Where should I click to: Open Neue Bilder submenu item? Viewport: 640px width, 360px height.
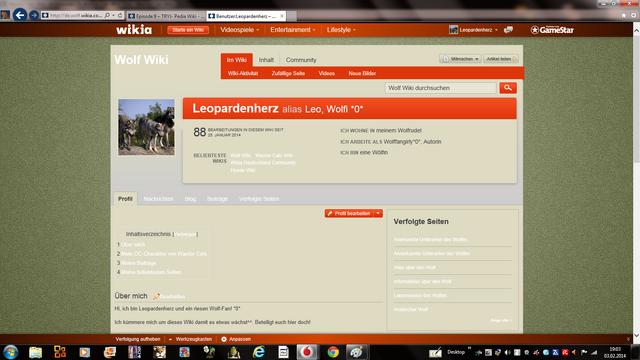point(362,73)
